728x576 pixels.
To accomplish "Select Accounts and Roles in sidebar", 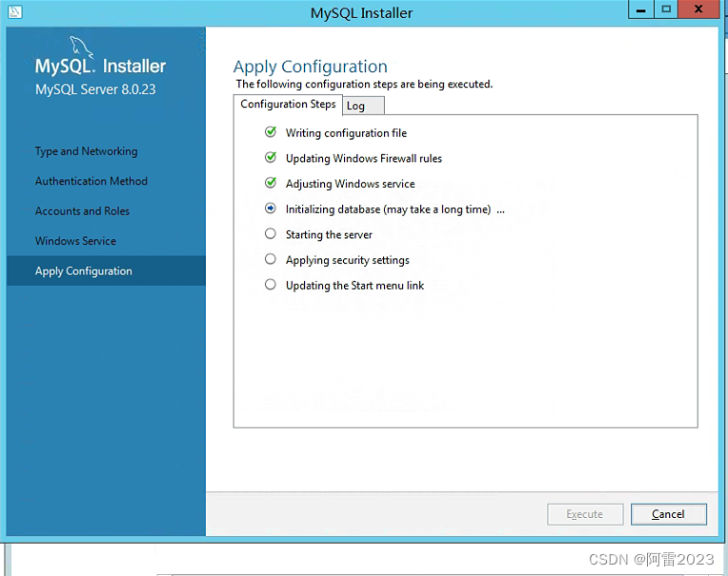I will pos(82,211).
